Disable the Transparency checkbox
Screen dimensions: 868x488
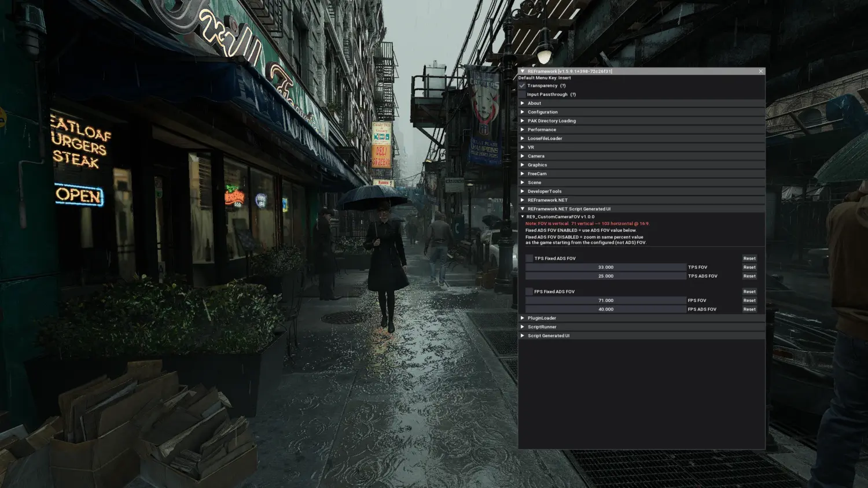(x=523, y=85)
